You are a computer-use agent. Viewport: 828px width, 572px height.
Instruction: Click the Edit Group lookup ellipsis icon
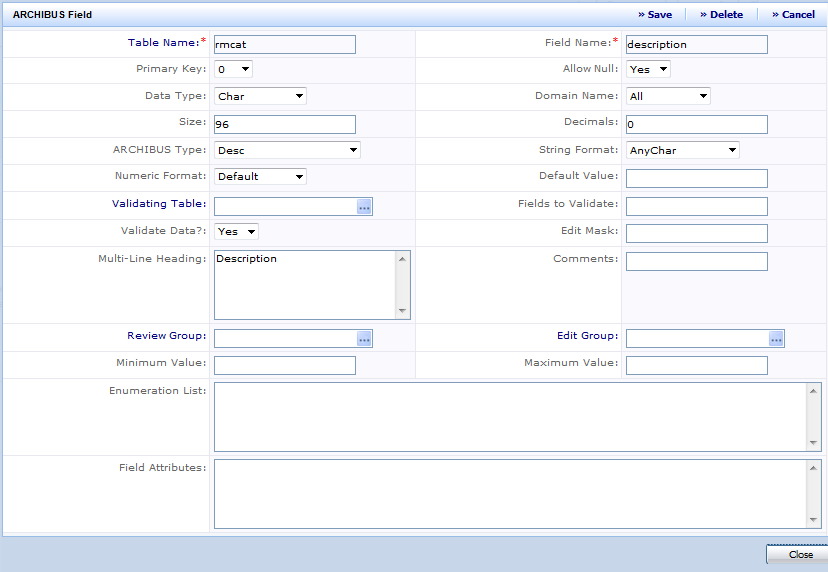(x=776, y=339)
